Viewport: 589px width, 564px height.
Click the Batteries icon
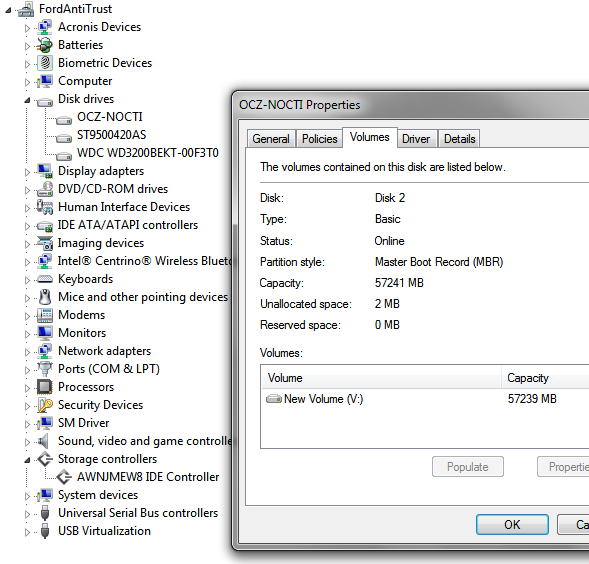click(45, 45)
